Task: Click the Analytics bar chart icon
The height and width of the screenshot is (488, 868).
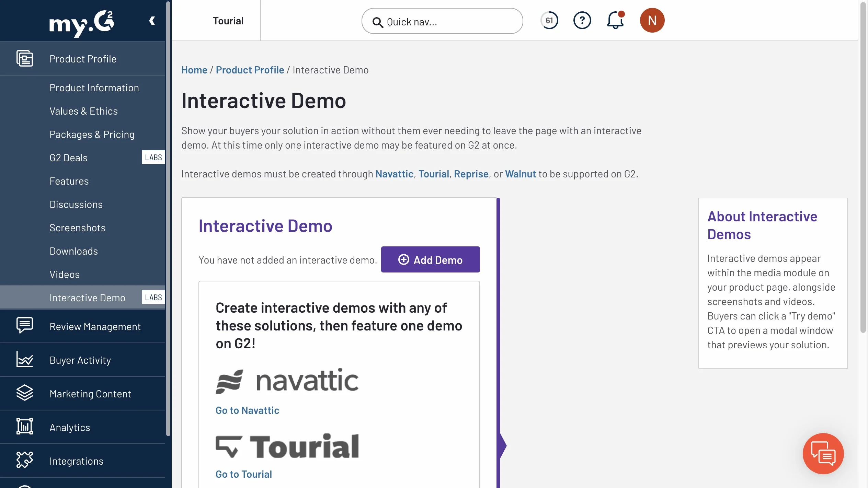Action: (x=25, y=426)
